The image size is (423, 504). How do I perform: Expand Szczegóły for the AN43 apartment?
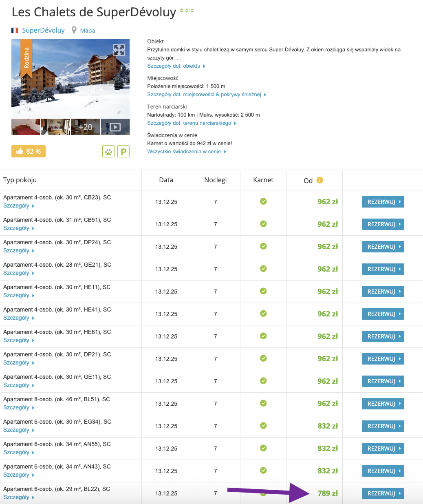[19, 475]
